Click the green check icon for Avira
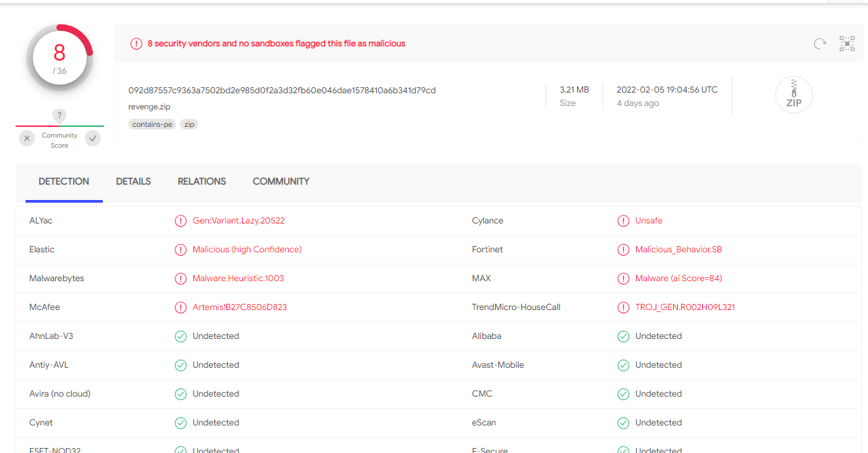The height and width of the screenshot is (453, 868). [181, 394]
